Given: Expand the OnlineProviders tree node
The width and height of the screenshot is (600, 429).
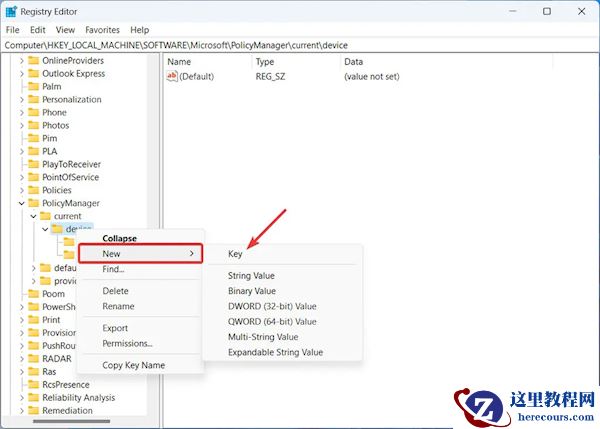Looking at the screenshot, I should 22,60.
